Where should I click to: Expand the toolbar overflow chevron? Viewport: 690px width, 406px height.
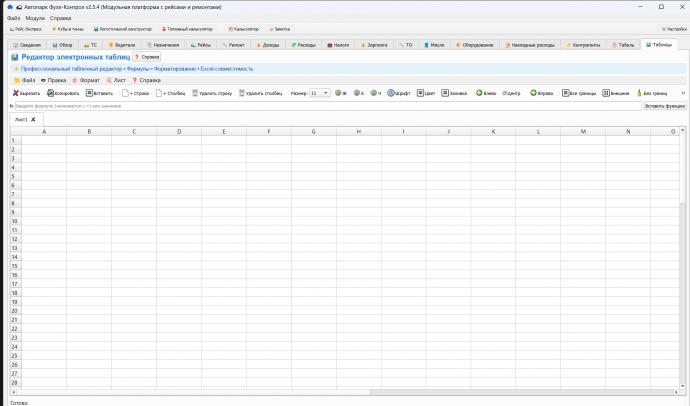click(683, 93)
